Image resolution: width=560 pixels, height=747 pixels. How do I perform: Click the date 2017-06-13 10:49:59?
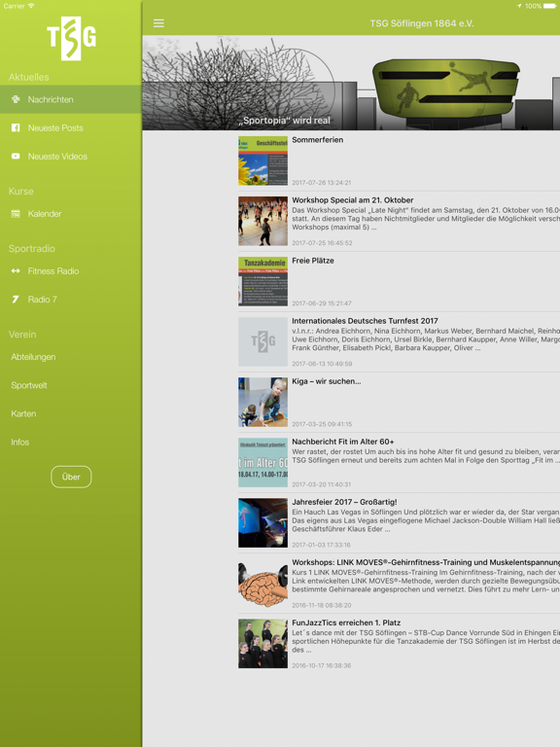coord(322,364)
